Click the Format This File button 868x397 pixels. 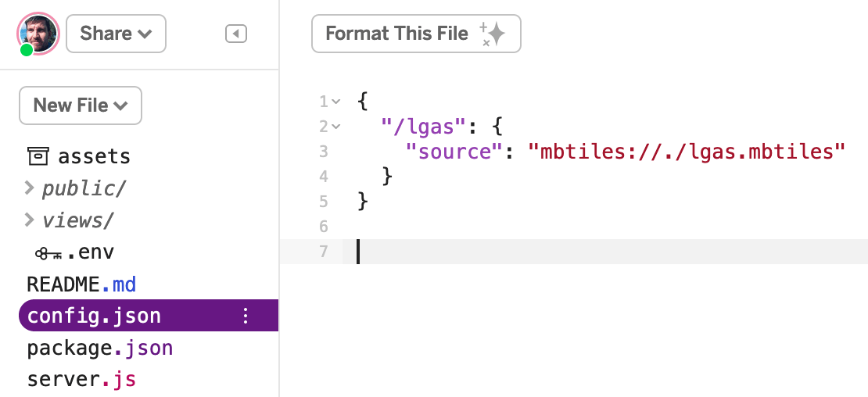tap(396, 34)
